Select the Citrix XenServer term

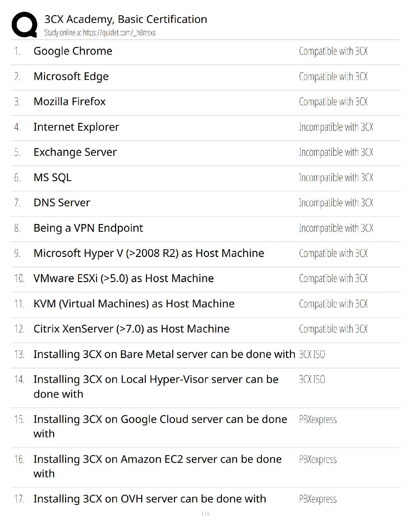coord(131,329)
